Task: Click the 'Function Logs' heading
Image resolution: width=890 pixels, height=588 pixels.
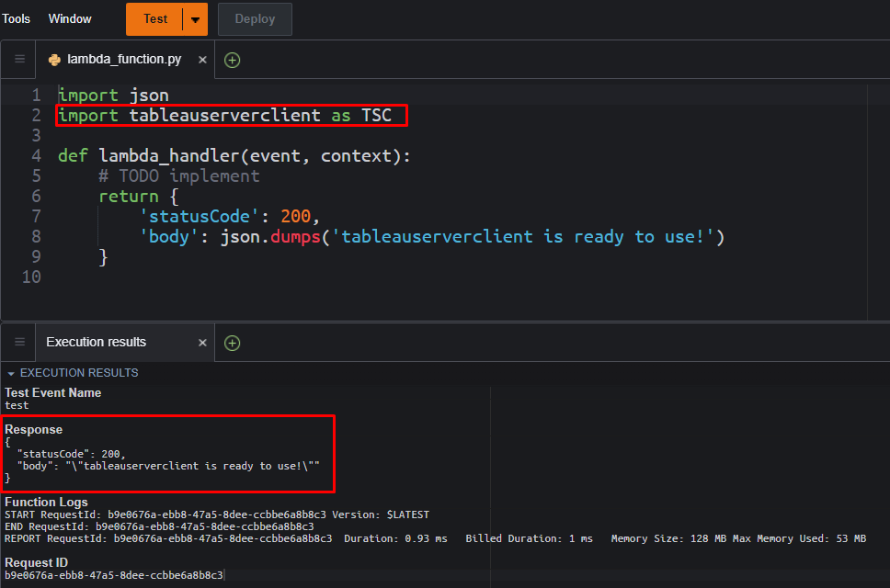Action: tap(46, 502)
